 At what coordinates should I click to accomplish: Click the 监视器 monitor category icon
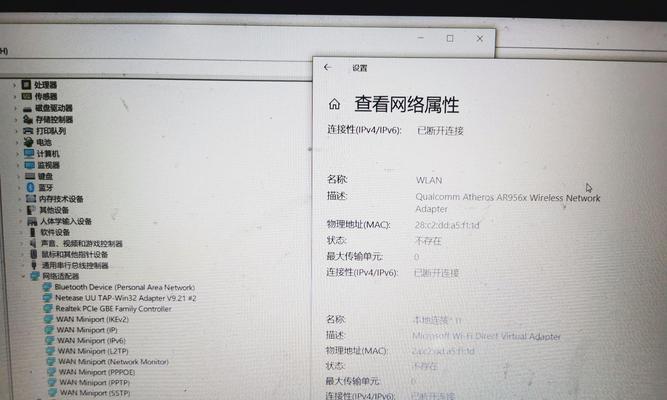point(30,165)
